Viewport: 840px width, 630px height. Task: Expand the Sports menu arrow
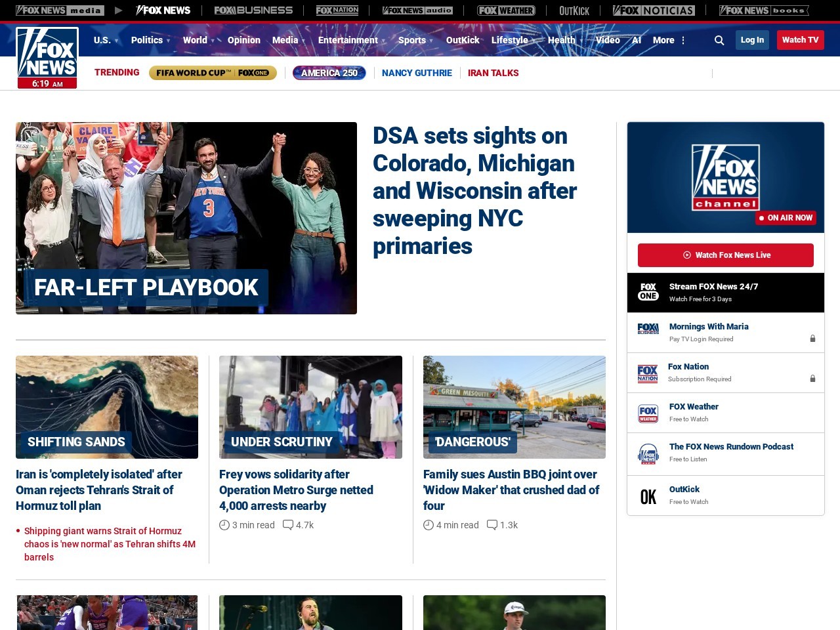click(431, 41)
